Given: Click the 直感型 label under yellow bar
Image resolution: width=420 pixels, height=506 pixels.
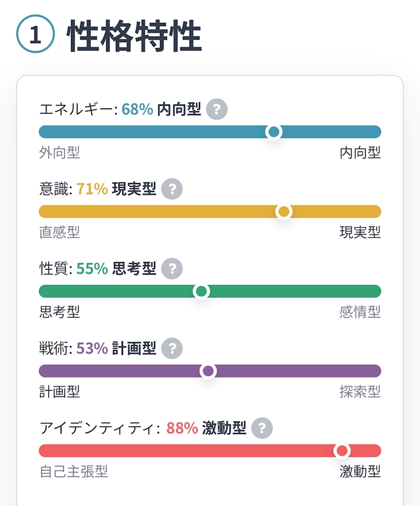Looking at the screenshot, I should click(59, 232).
